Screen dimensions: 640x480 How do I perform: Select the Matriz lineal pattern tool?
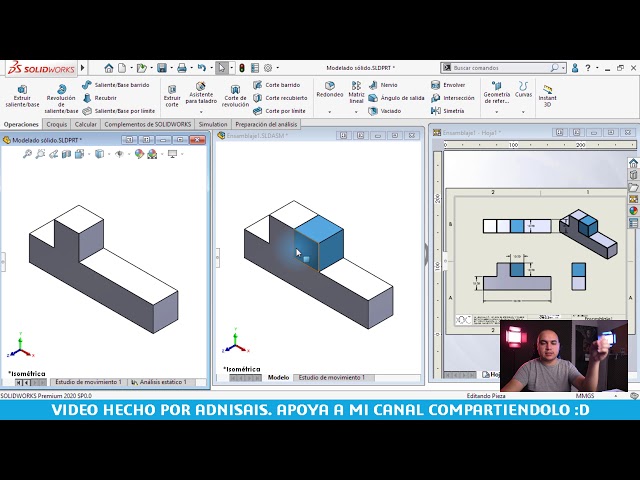tap(356, 92)
